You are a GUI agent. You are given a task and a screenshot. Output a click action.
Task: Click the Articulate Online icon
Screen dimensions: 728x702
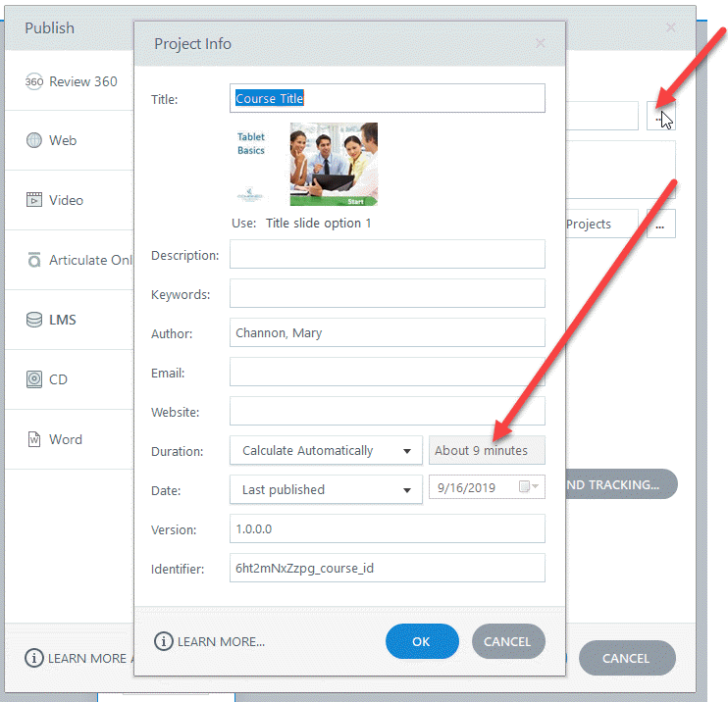pos(34,260)
